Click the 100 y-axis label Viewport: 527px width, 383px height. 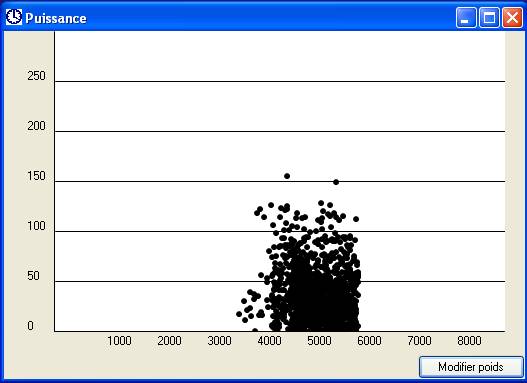[36, 226]
